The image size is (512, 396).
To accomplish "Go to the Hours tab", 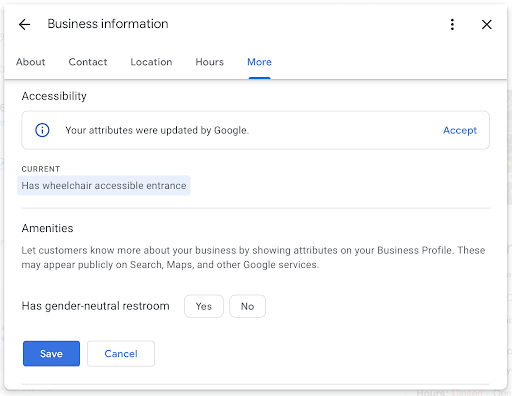I will pyautogui.click(x=210, y=62).
